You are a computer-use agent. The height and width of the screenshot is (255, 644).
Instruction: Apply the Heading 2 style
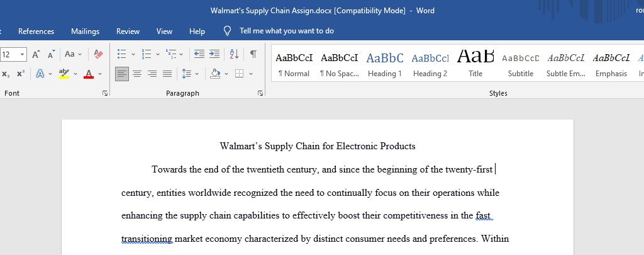430,64
